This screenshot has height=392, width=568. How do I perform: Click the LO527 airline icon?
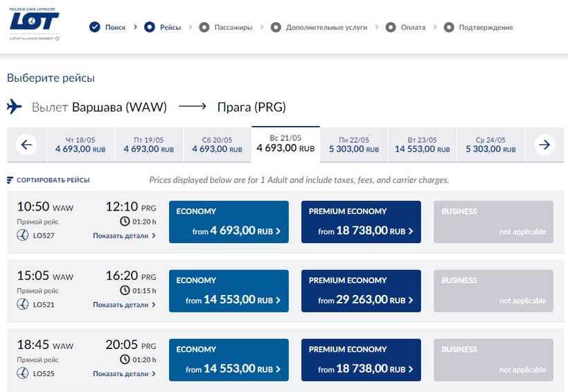pyautogui.click(x=22, y=235)
